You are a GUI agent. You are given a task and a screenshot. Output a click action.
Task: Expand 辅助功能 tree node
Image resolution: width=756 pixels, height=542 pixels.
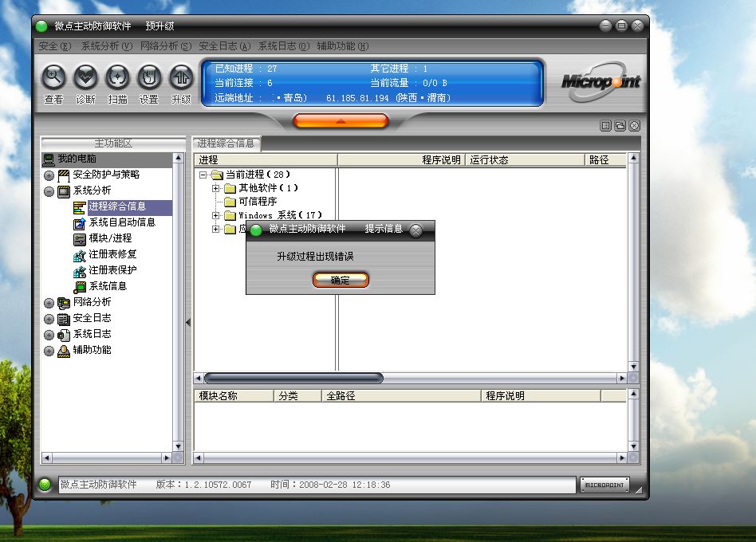49,350
